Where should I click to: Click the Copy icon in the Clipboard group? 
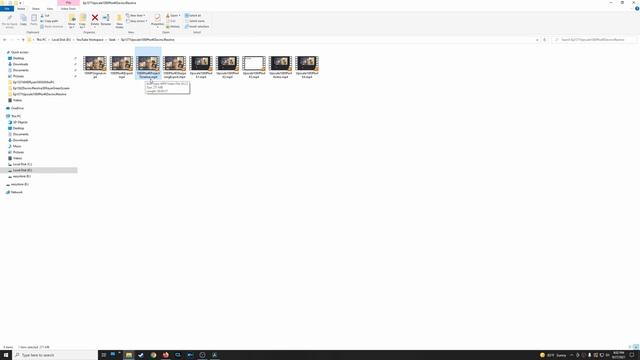click(23, 18)
